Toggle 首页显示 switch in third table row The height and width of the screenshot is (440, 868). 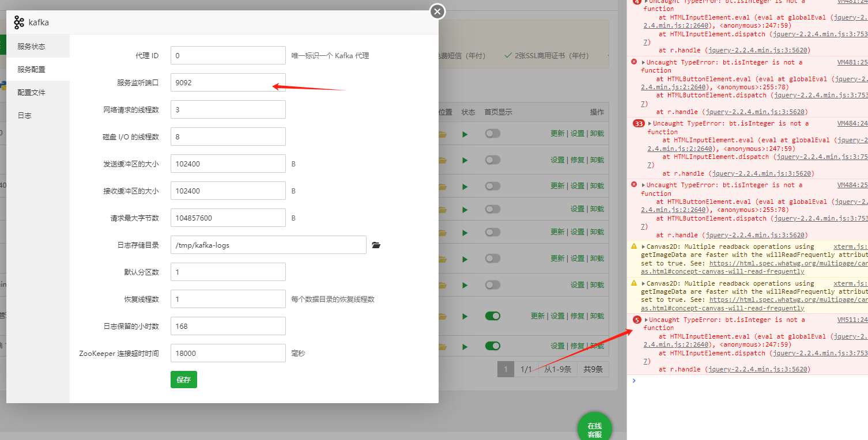(x=492, y=185)
